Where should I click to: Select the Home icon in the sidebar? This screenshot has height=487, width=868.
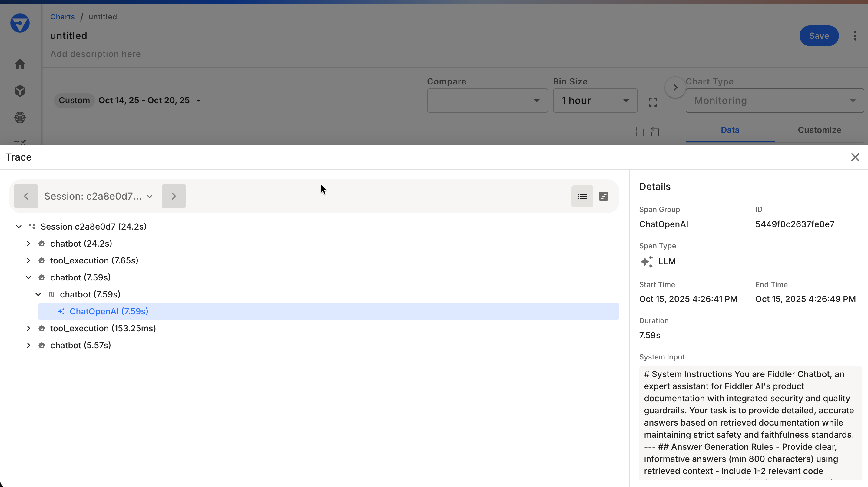[x=20, y=64]
